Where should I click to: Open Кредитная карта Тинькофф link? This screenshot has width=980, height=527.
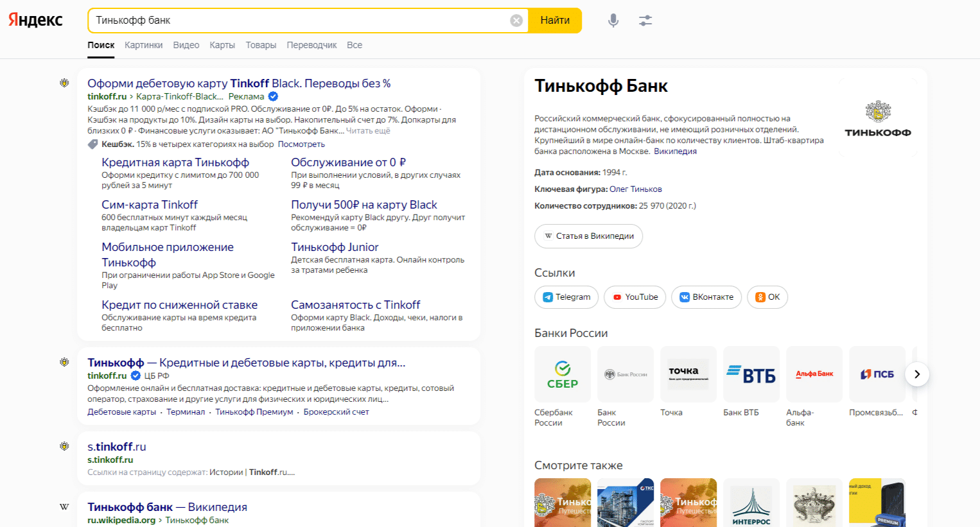[x=175, y=162]
